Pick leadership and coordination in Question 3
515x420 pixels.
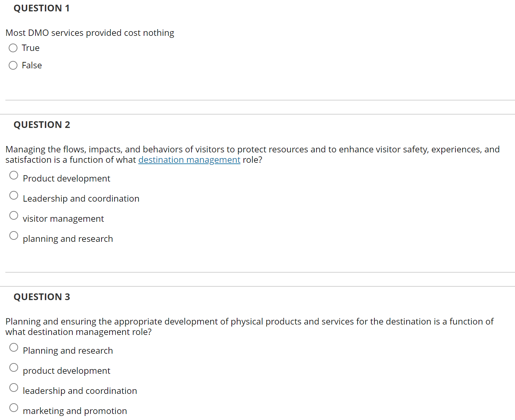coord(14,388)
